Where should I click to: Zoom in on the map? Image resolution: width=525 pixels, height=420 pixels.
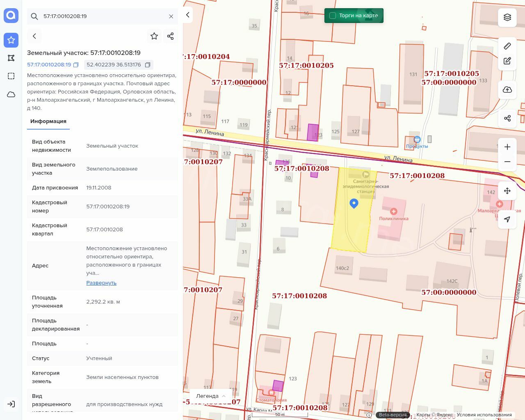pos(507,147)
